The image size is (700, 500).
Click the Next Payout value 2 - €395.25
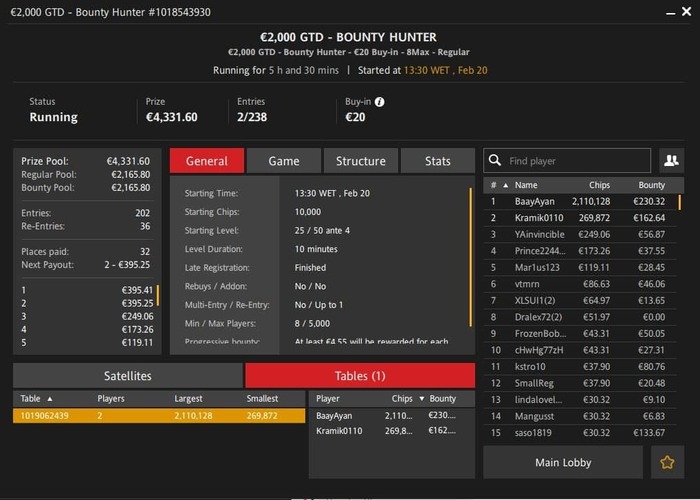click(x=127, y=265)
